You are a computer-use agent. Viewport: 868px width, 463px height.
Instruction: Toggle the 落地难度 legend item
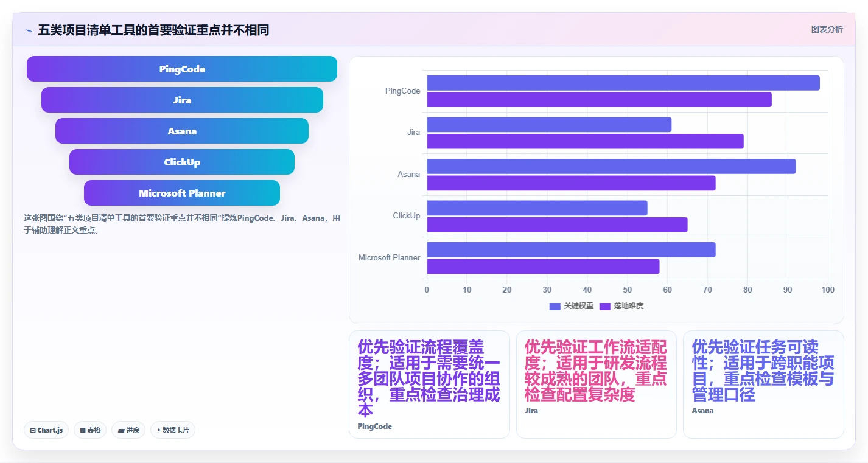pos(621,306)
